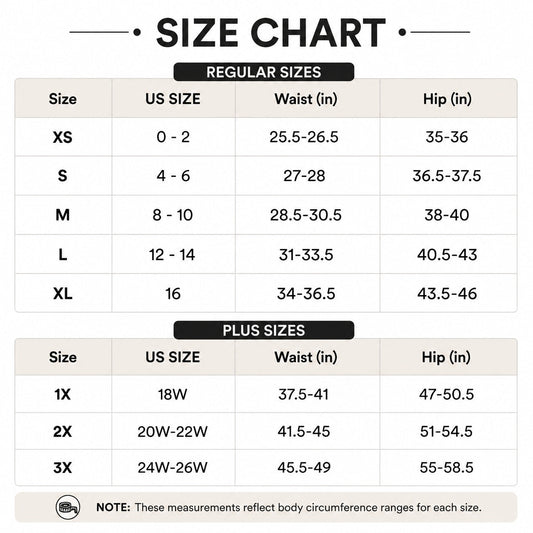
Task: Click the SIZE CHART title
Action: coord(271,33)
